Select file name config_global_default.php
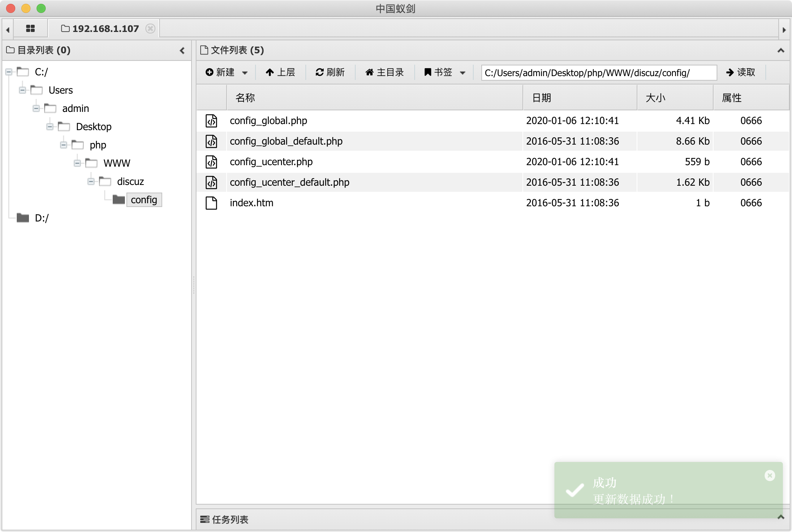The width and height of the screenshot is (792, 532). pyautogui.click(x=286, y=141)
